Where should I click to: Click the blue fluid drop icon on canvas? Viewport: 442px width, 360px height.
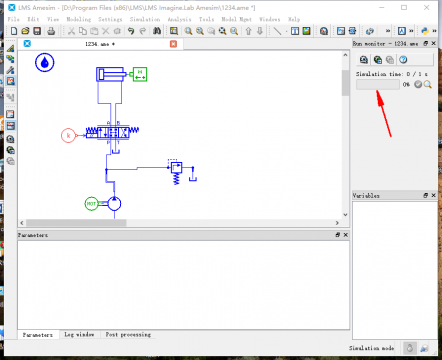coord(45,62)
